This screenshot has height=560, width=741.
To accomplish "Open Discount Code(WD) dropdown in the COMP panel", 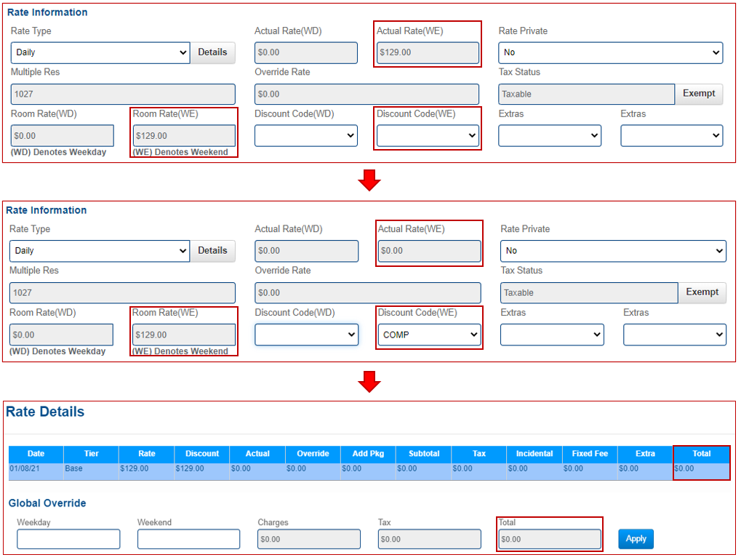I will click(306, 335).
